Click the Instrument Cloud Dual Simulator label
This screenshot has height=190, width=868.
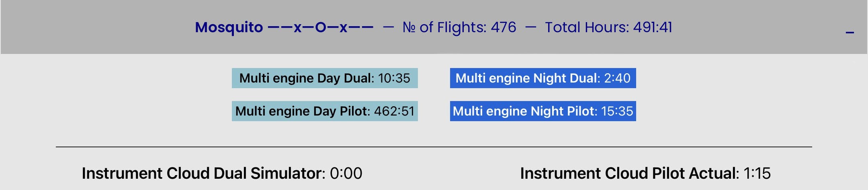203,173
